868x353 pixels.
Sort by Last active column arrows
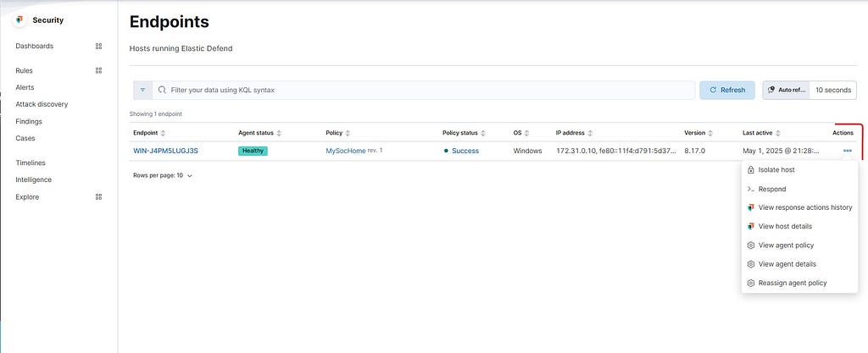[x=778, y=133]
